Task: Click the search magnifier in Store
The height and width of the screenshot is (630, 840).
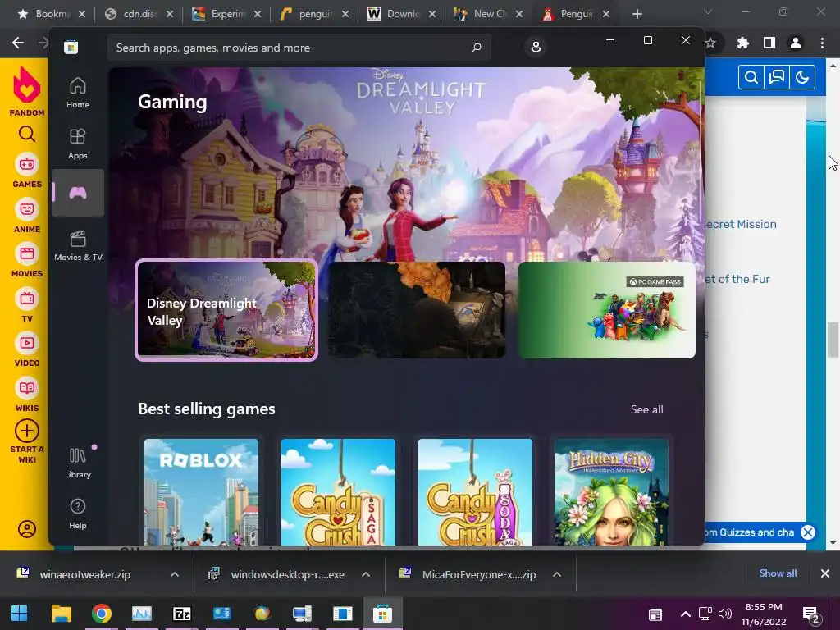Action: [477, 48]
